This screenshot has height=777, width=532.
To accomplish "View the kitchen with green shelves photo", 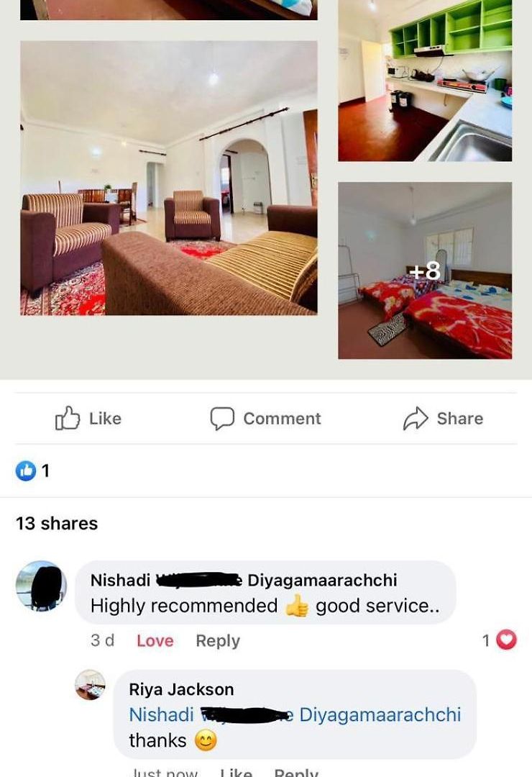I will [425, 81].
